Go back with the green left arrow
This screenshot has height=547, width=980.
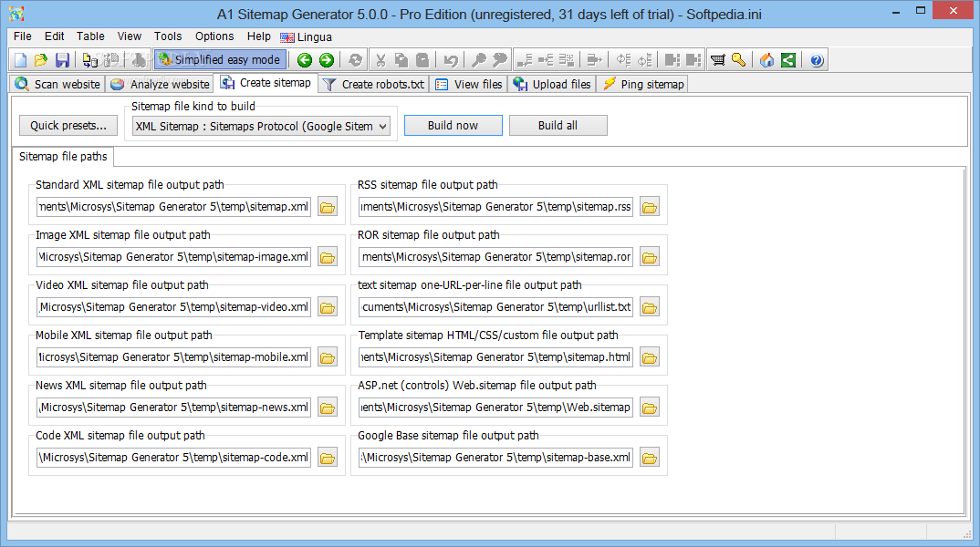(305, 60)
